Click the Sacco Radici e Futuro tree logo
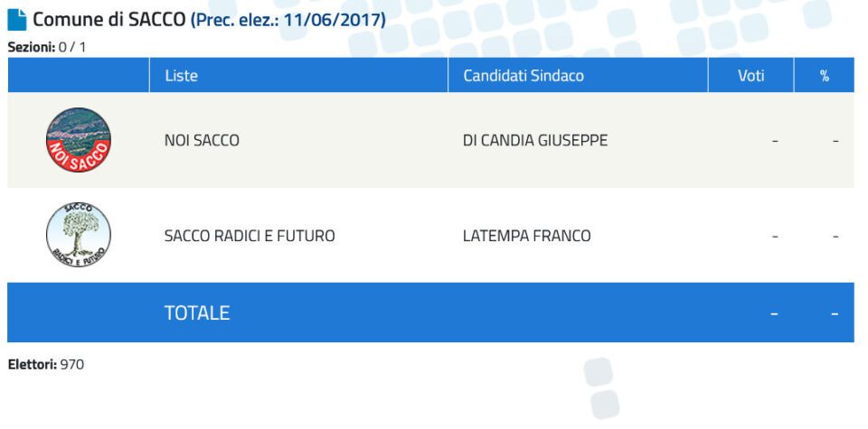The height and width of the screenshot is (429, 868). (x=79, y=235)
